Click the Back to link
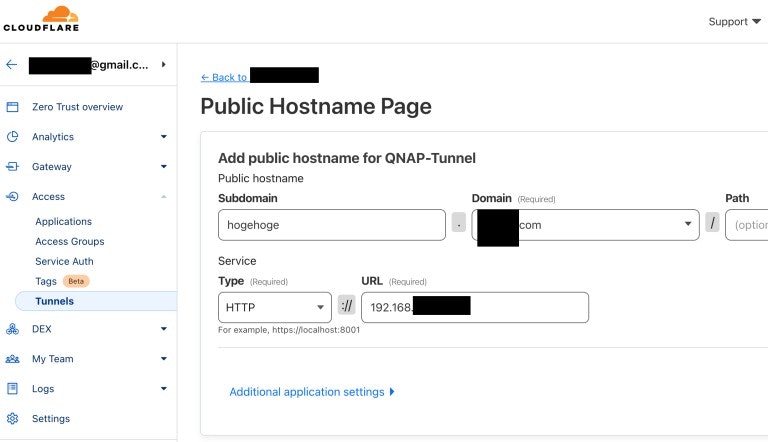This screenshot has width=768, height=442. click(x=224, y=77)
